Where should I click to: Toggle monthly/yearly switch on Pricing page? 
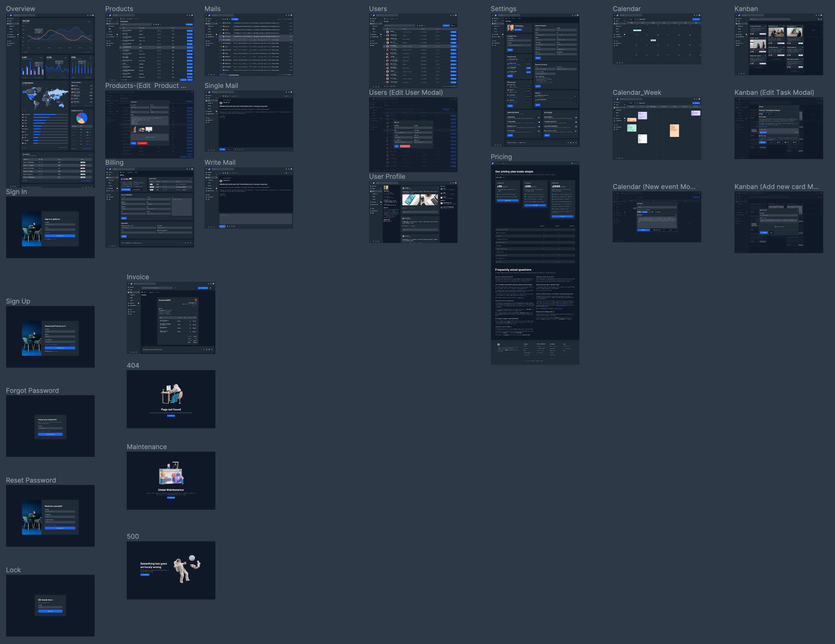500,177
